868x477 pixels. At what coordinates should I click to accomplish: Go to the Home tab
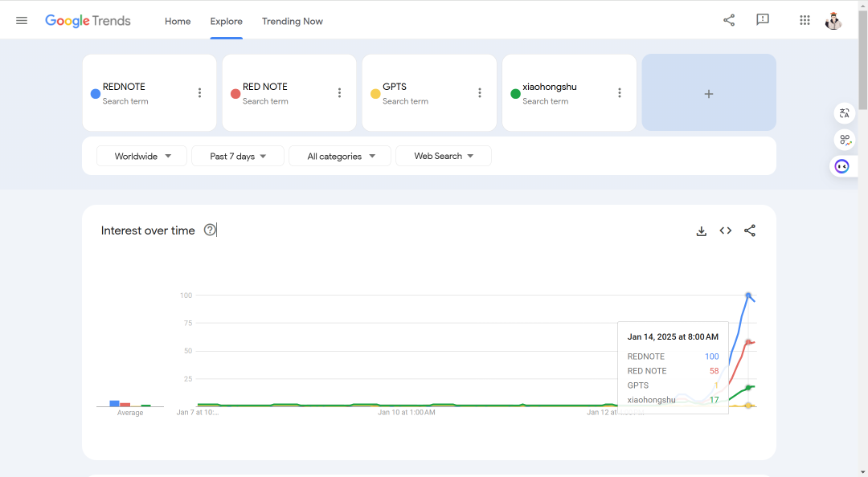click(178, 21)
